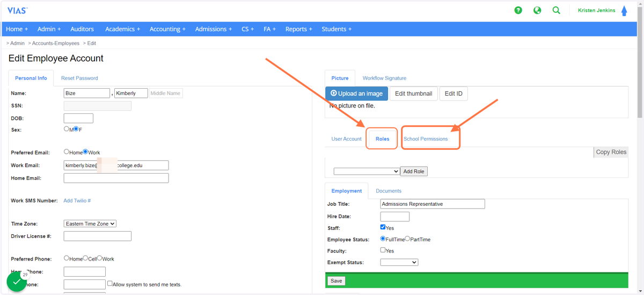Select the M sex radio button
Viewport: 644px width, 295px height.
click(x=67, y=129)
